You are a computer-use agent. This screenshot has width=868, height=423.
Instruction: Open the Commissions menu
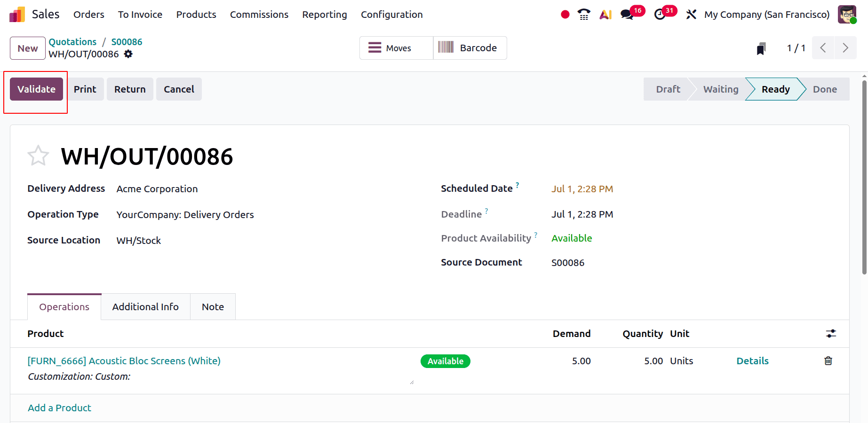click(x=259, y=15)
